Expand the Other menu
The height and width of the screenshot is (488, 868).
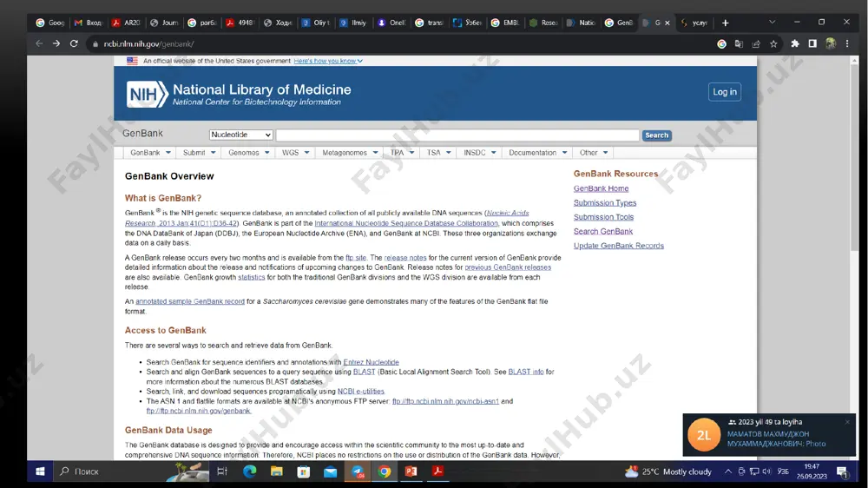point(594,152)
